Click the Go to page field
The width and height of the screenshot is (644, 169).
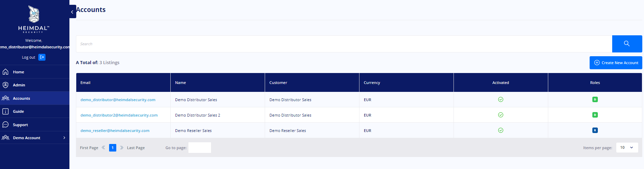(200, 147)
